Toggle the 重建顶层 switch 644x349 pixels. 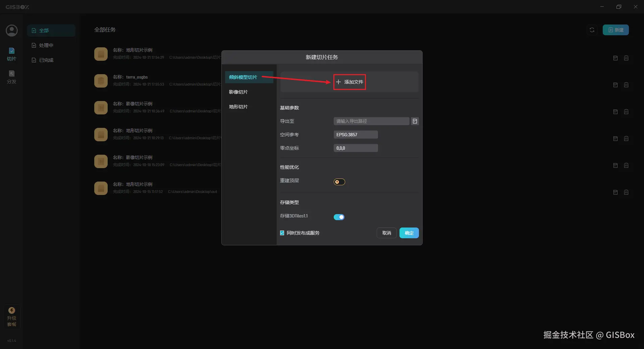(339, 182)
